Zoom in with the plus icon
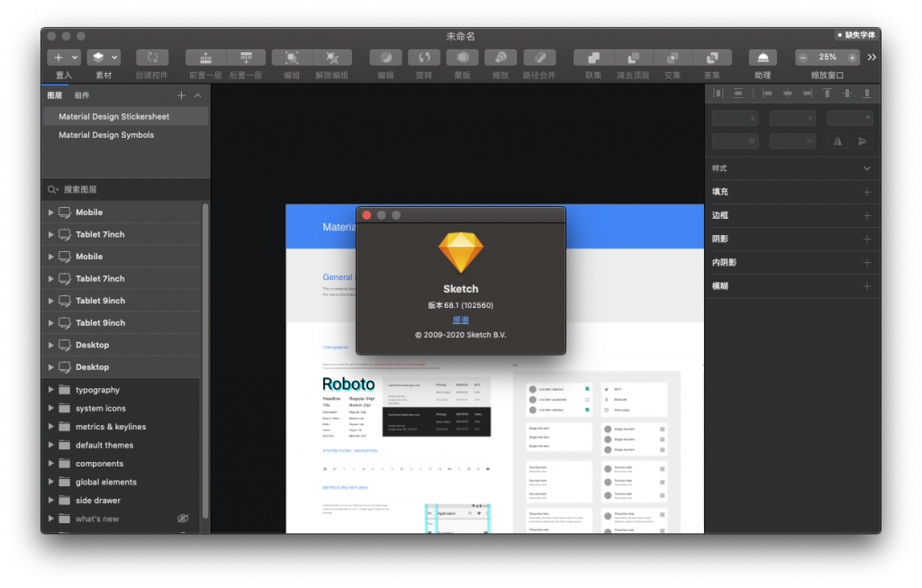Screen dimensions: 922x588 [x=852, y=57]
